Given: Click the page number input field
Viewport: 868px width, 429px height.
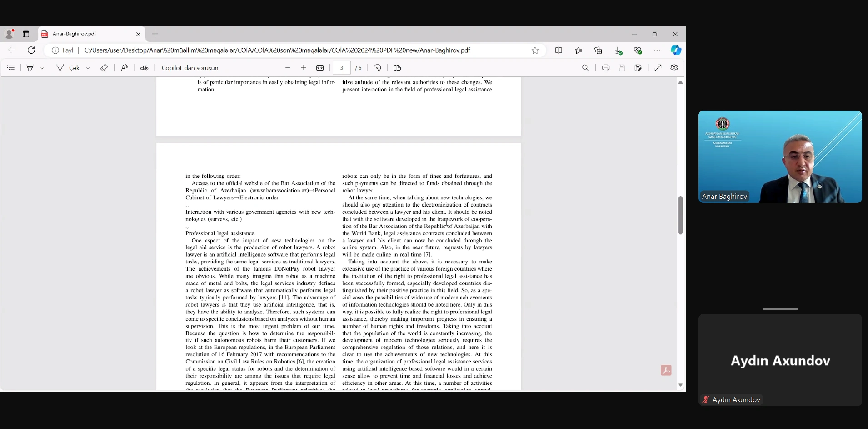Looking at the screenshot, I should pos(341,68).
